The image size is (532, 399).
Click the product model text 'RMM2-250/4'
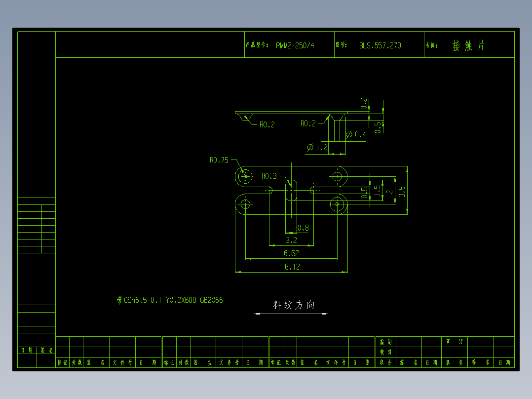[295, 45]
